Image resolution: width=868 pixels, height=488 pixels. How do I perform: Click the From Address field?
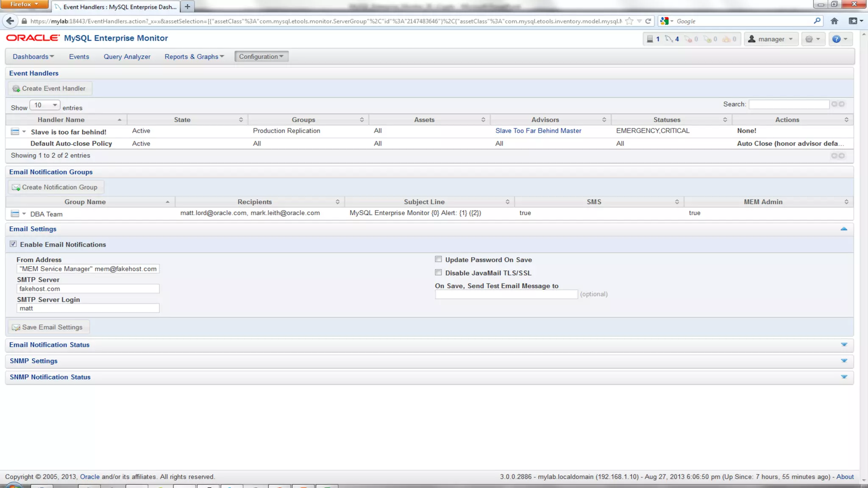88,269
